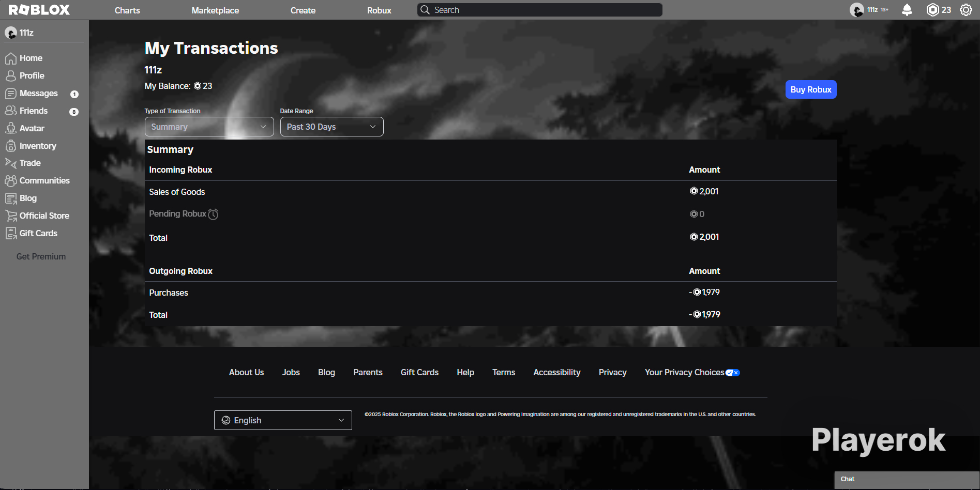The height and width of the screenshot is (490, 980).
Task: Click the globe icon in language selector
Action: [226, 420]
